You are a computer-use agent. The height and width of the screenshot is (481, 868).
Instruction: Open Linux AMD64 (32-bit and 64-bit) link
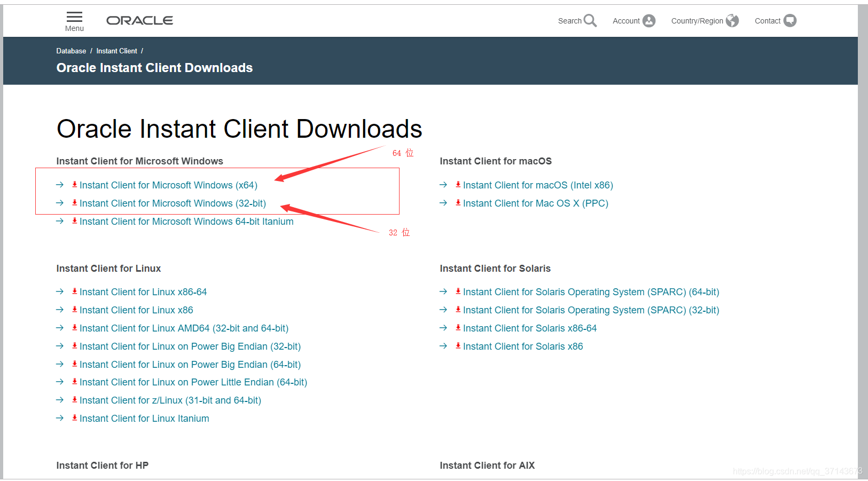click(x=184, y=328)
